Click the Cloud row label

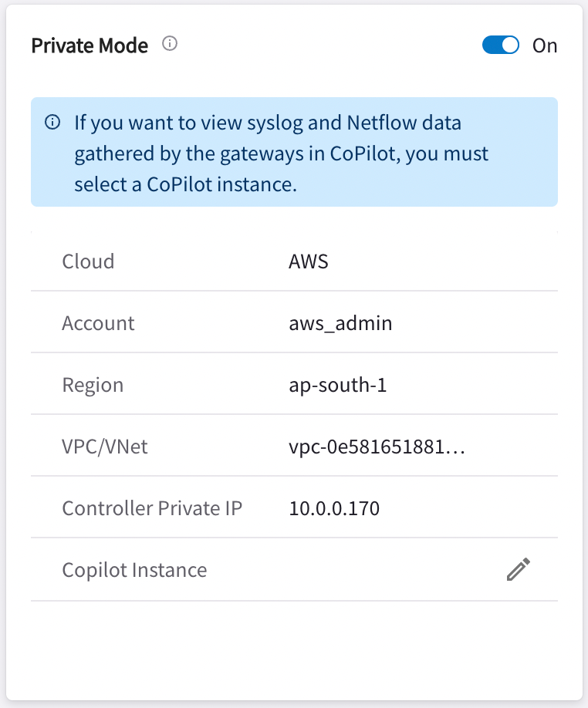click(x=88, y=261)
